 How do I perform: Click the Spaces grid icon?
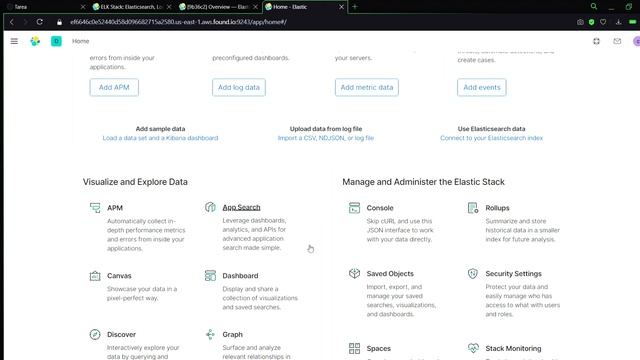[x=354, y=348]
